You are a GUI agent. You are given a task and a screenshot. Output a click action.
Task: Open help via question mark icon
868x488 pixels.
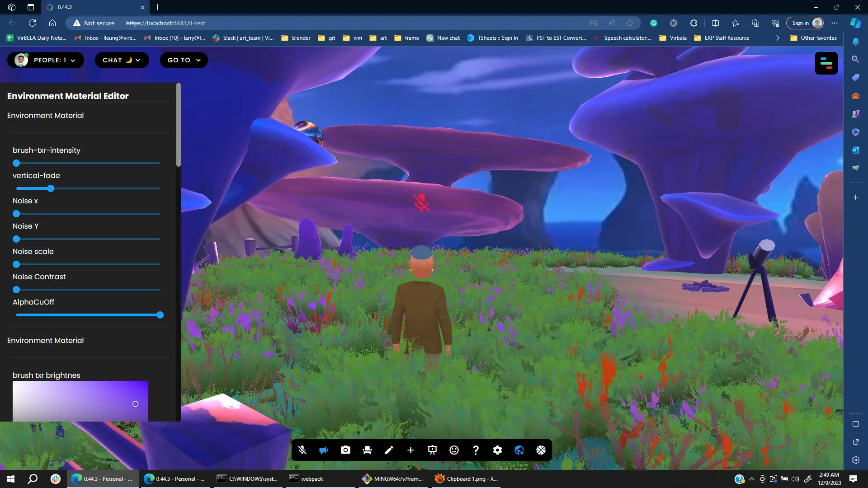click(476, 450)
